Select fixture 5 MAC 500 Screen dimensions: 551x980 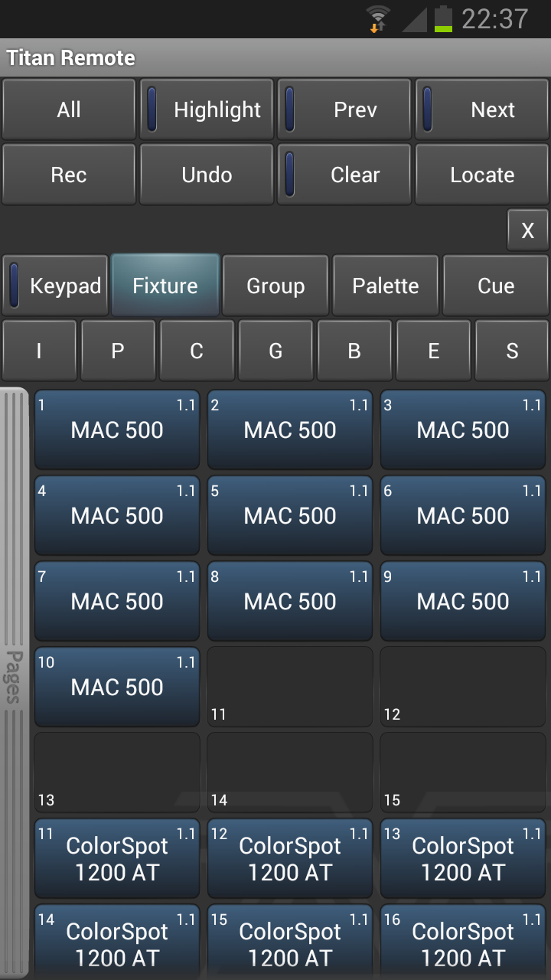289,515
